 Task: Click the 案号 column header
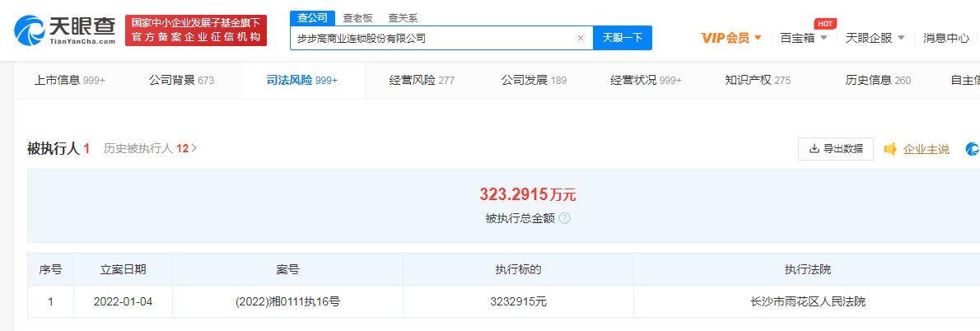(287, 270)
